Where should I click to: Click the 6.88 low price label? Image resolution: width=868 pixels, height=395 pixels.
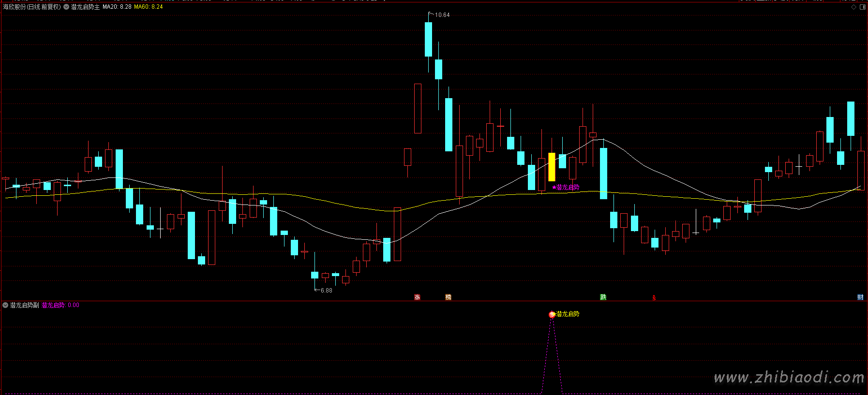tap(327, 291)
